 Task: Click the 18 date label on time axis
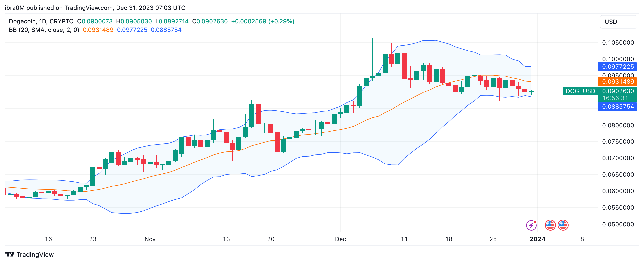coord(449,239)
